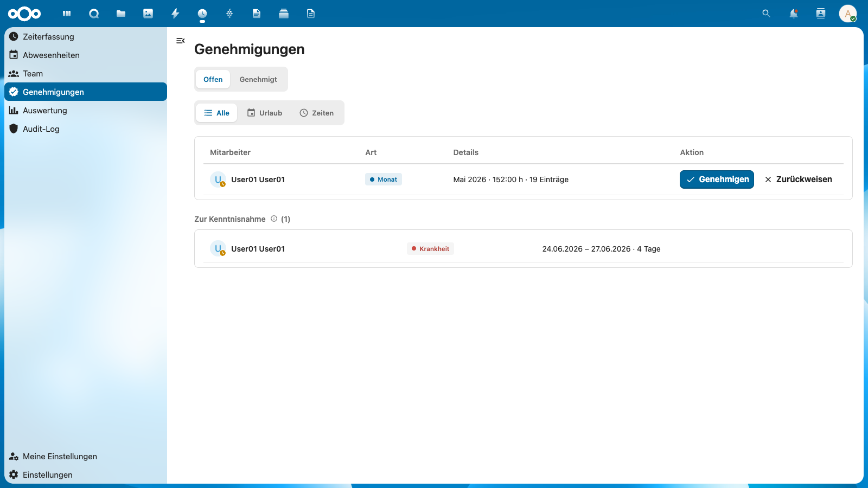Open Team in the sidebar
The width and height of the screenshot is (868, 488).
(x=86, y=74)
